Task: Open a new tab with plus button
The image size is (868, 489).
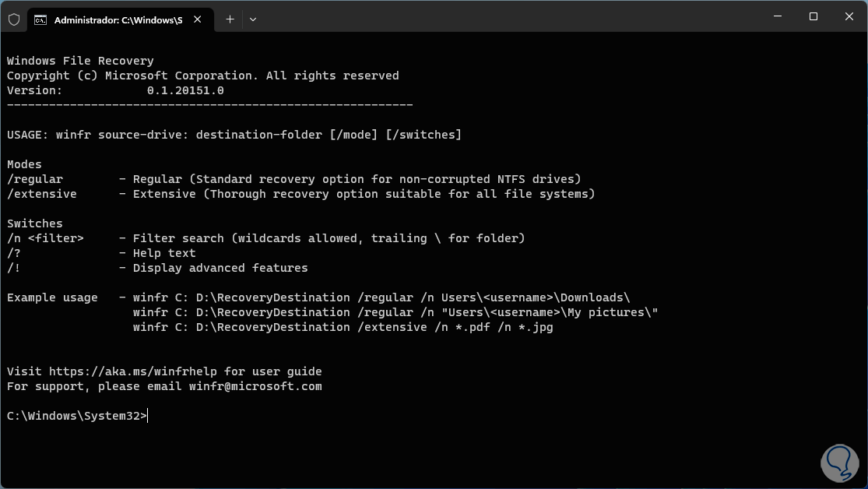Action: coord(230,19)
